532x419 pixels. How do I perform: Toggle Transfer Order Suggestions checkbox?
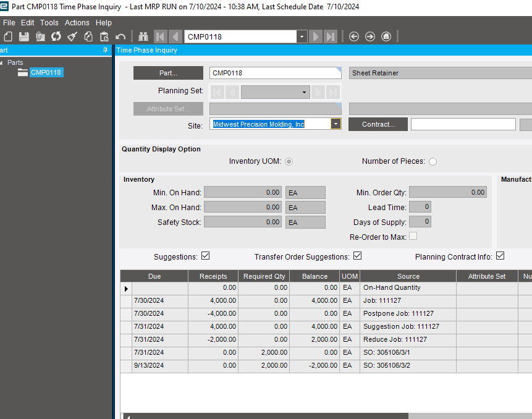point(357,256)
